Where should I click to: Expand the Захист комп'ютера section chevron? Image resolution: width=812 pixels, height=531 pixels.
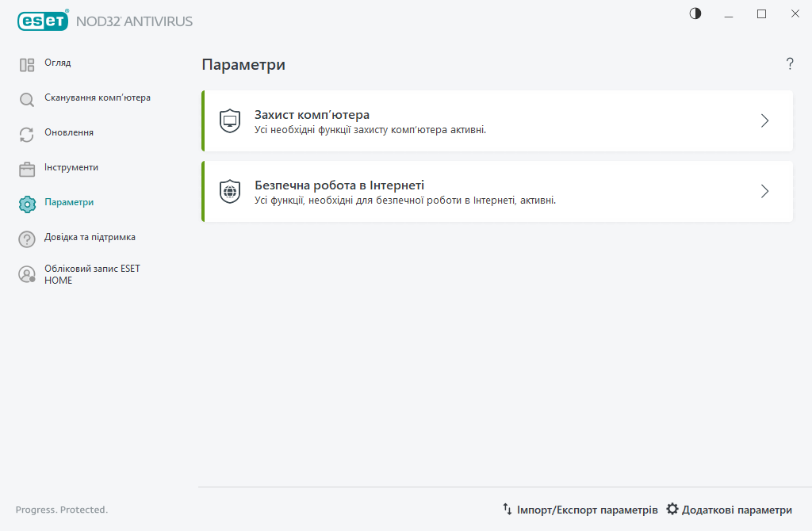point(764,121)
